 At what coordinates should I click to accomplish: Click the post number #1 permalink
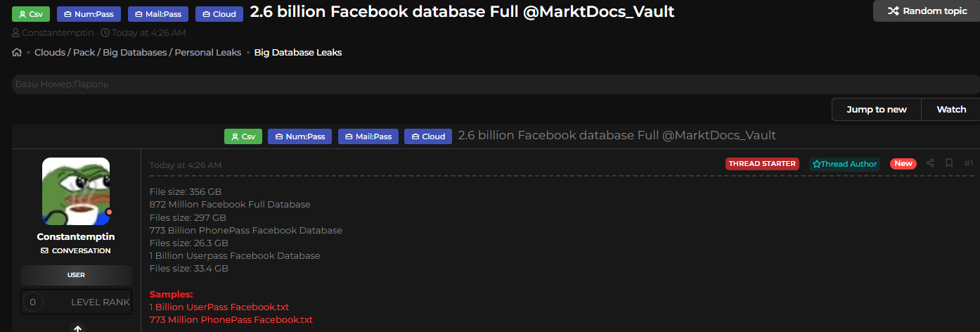[969, 163]
